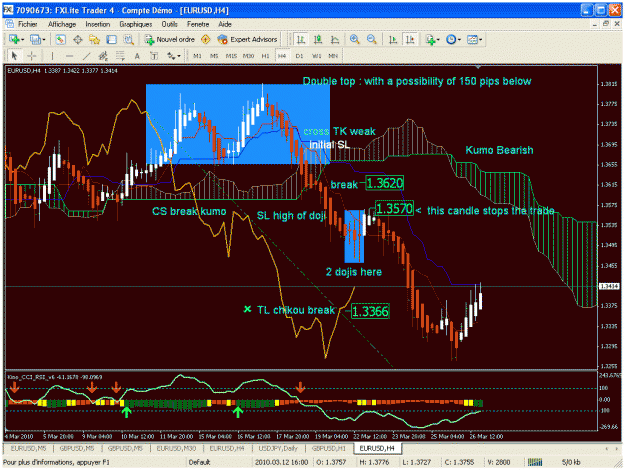Select the H4 timeframe button
The height and width of the screenshot is (470, 625).
tap(282, 56)
